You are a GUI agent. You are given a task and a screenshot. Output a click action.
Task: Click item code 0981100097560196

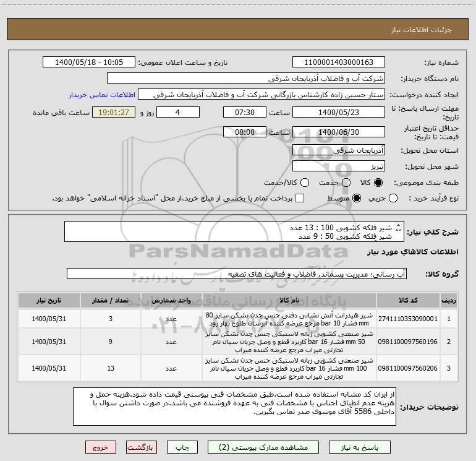tap(408, 342)
